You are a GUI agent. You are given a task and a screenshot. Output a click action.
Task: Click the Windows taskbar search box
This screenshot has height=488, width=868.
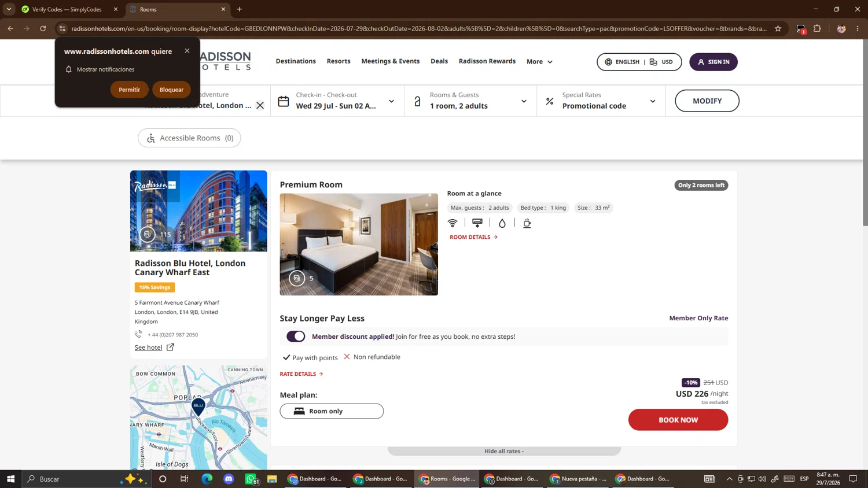click(x=87, y=479)
